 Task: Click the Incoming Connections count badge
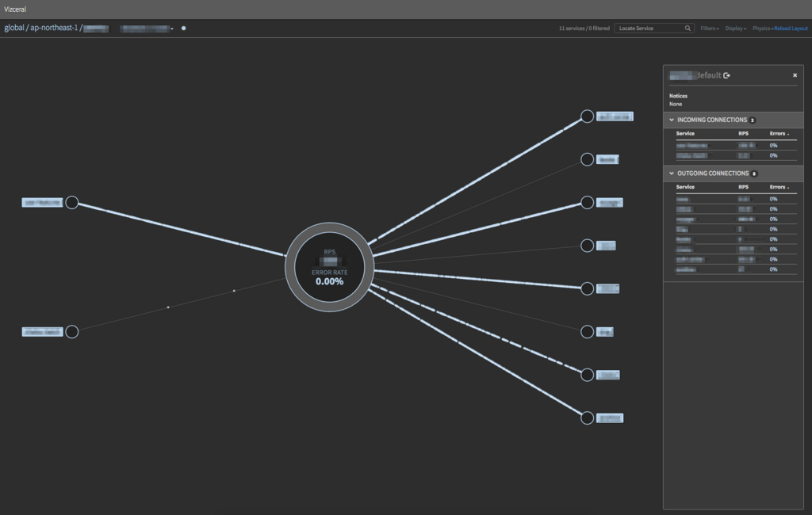[752, 120]
